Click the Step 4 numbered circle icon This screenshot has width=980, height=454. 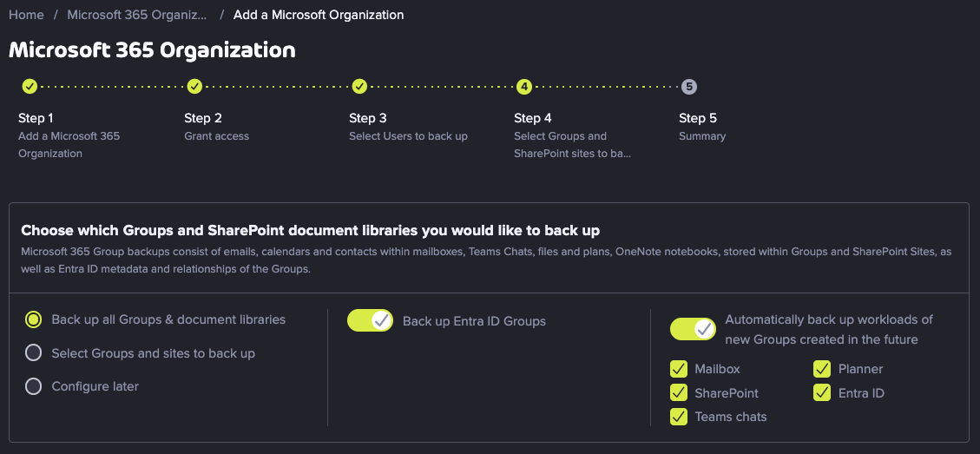[524, 86]
